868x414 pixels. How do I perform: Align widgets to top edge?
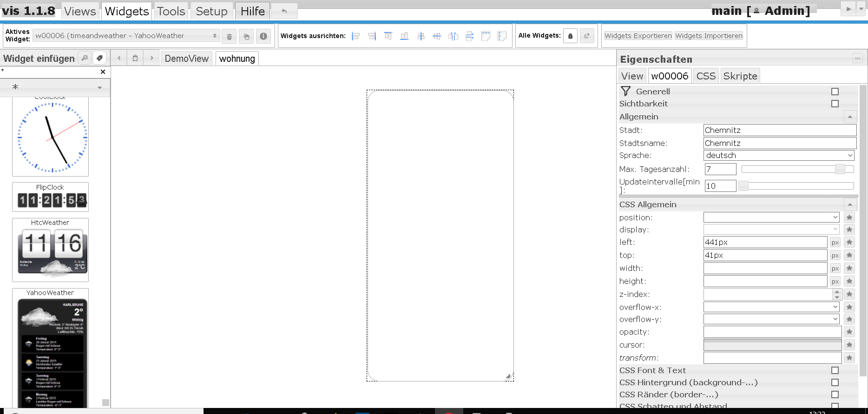point(388,36)
